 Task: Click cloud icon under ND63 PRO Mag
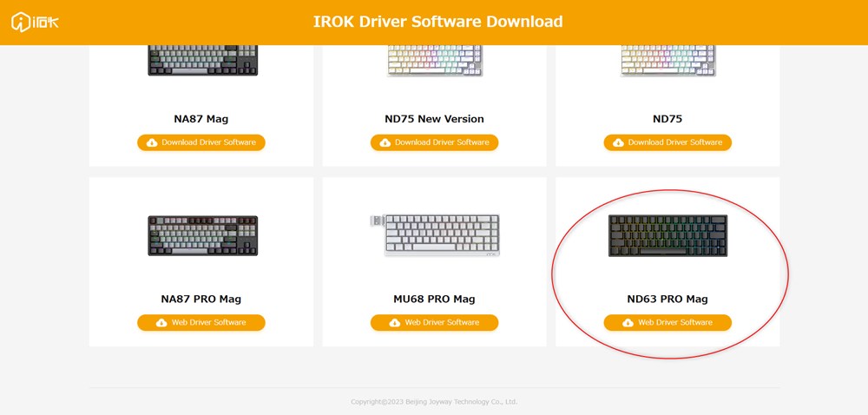pyautogui.click(x=628, y=323)
